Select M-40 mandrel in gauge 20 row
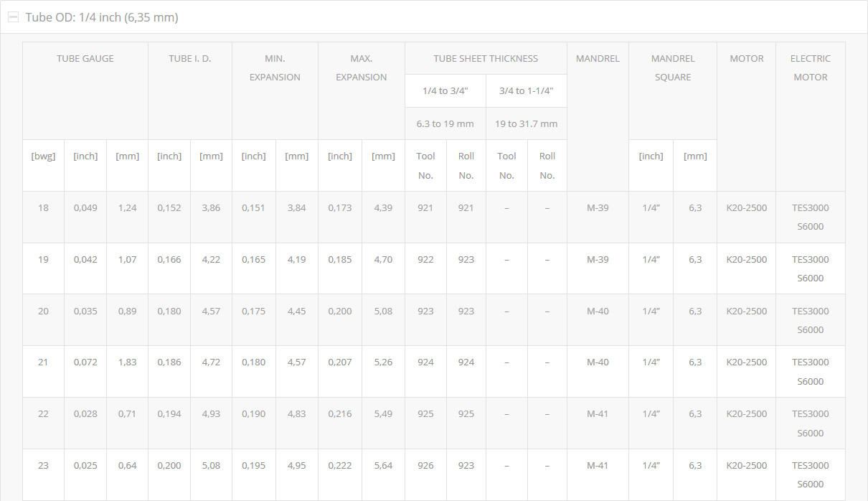This screenshot has height=501, width=868. (598, 312)
